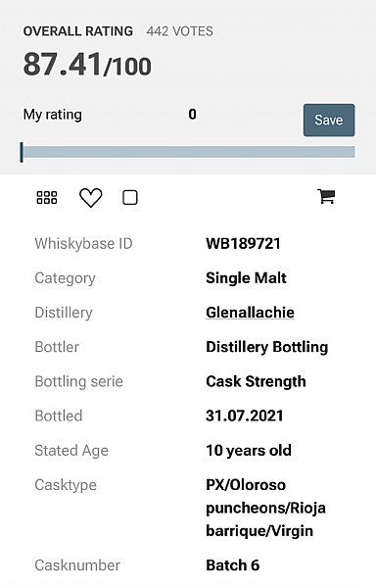The height and width of the screenshot is (588, 376).
Task: Click the Distillery Bottling value
Action: click(x=267, y=347)
